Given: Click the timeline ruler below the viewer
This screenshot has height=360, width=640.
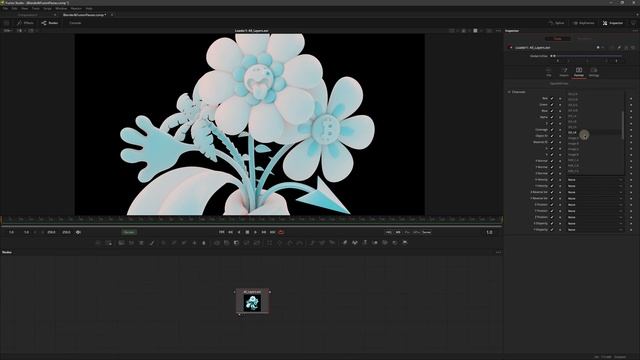Looking at the screenshot, I should coord(251,220).
